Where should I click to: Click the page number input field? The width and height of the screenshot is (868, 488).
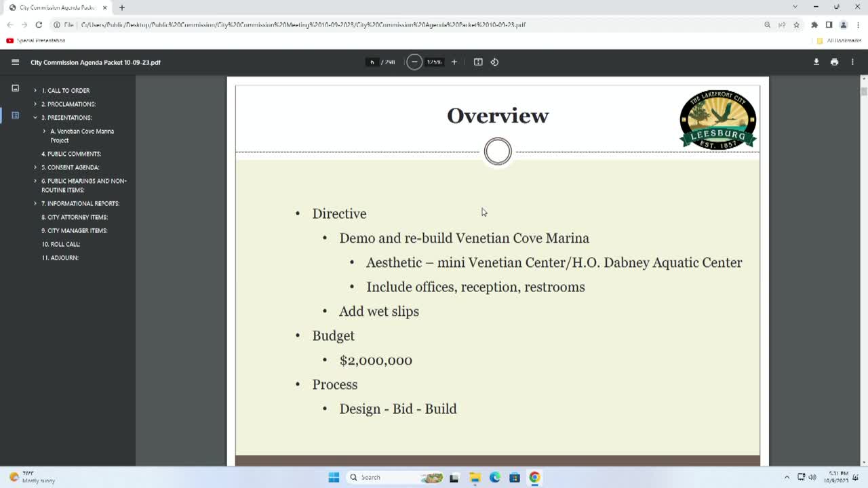click(372, 62)
